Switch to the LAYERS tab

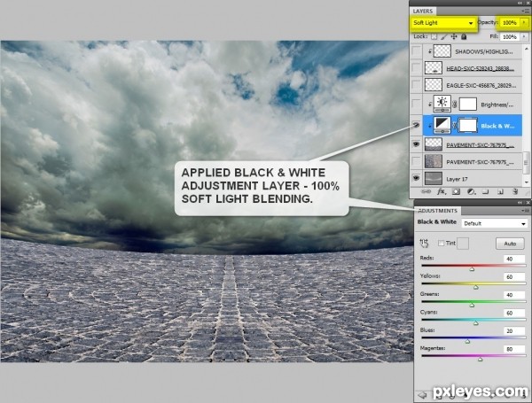(x=423, y=12)
